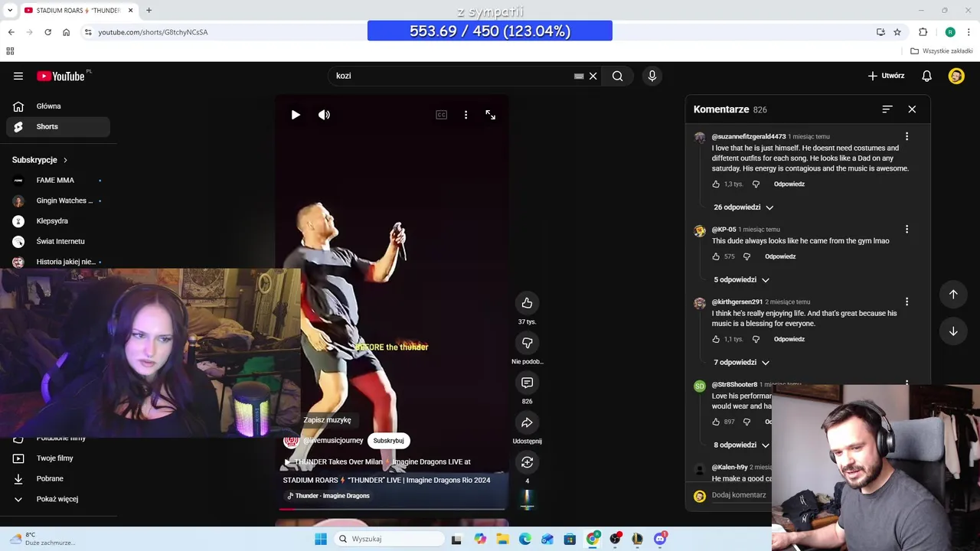
Task: Reload the page in Chrome
Action: click(47, 32)
